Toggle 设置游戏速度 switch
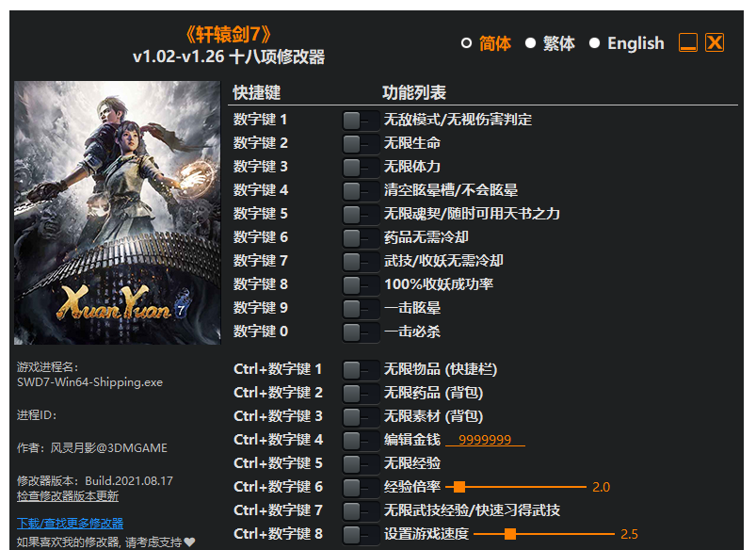This screenshot has height=550, width=756. (x=361, y=535)
